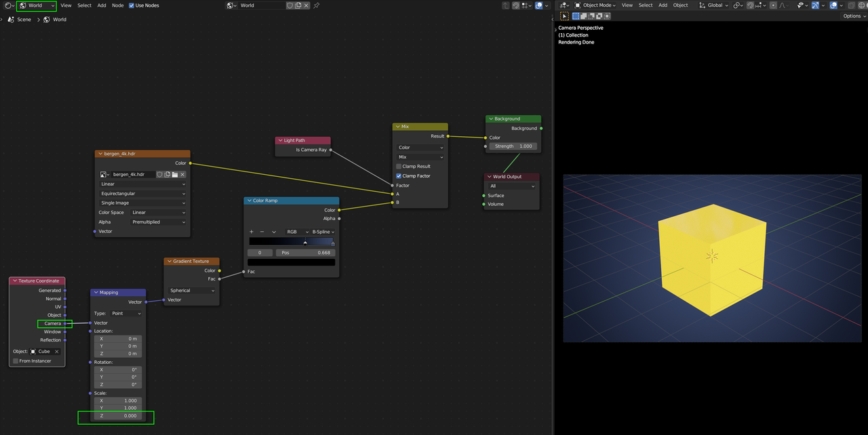The image size is (868, 435).
Task: Click the Options button in viewport
Action: pyautogui.click(x=854, y=16)
